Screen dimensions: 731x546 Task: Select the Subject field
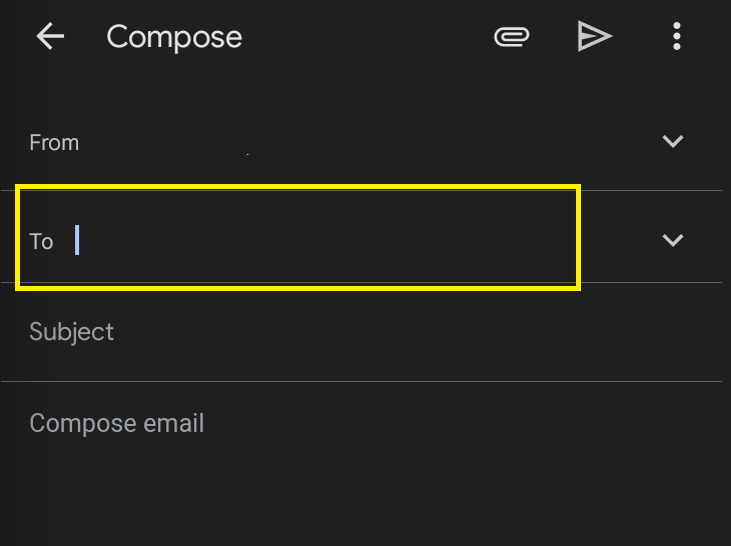point(361,332)
